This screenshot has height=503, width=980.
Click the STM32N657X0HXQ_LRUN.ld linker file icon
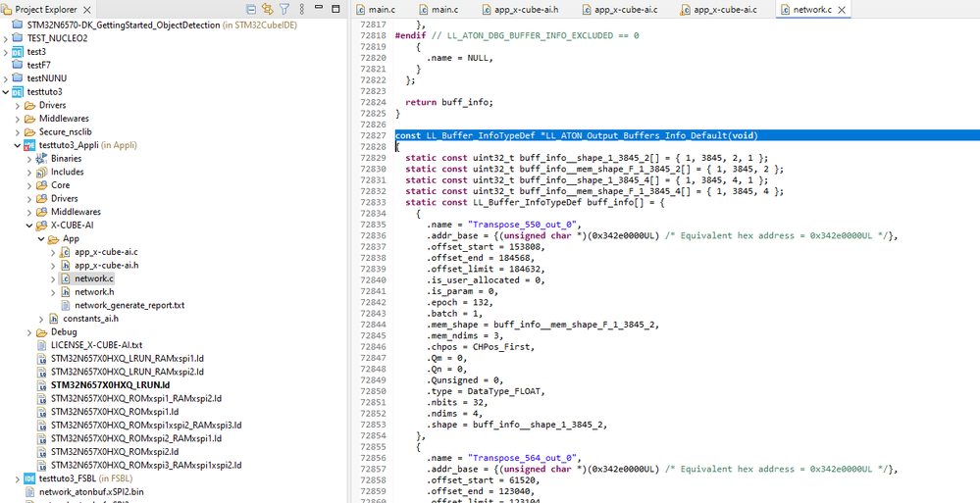41,385
